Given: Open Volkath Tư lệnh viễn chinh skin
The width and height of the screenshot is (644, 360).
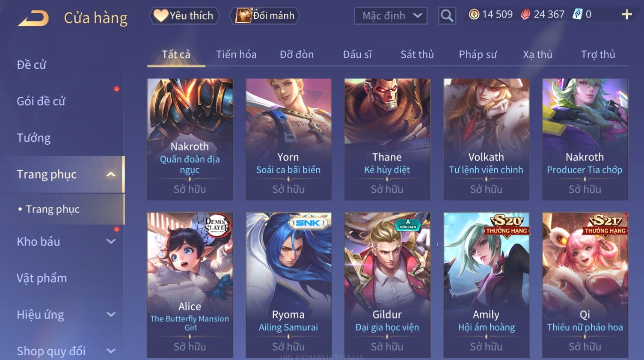Looking at the screenshot, I should pyautogui.click(x=486, y=139).
